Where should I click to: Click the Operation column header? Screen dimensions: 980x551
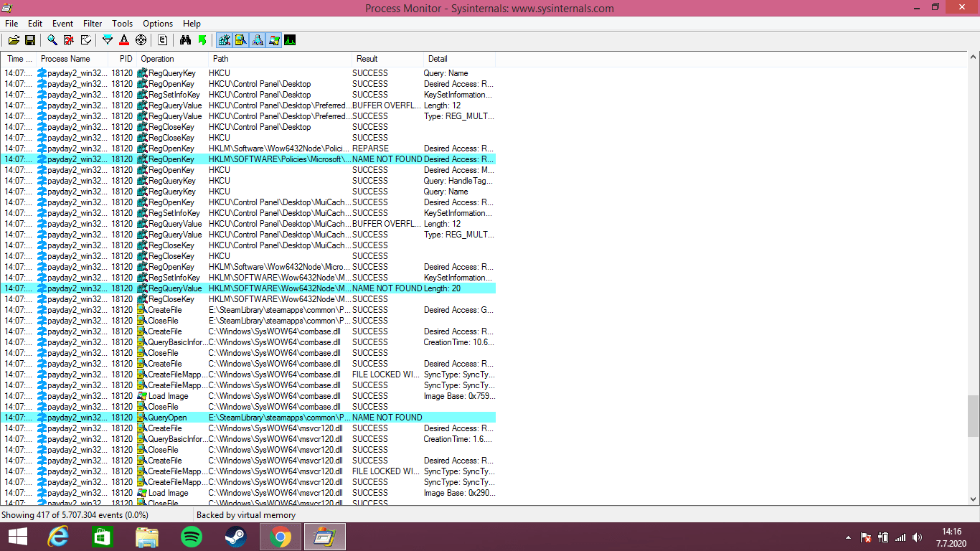tap(172, 59)
